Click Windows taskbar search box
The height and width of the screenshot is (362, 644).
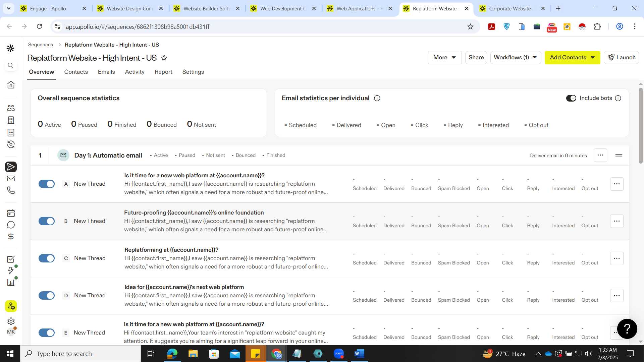[x=80, y=354]
